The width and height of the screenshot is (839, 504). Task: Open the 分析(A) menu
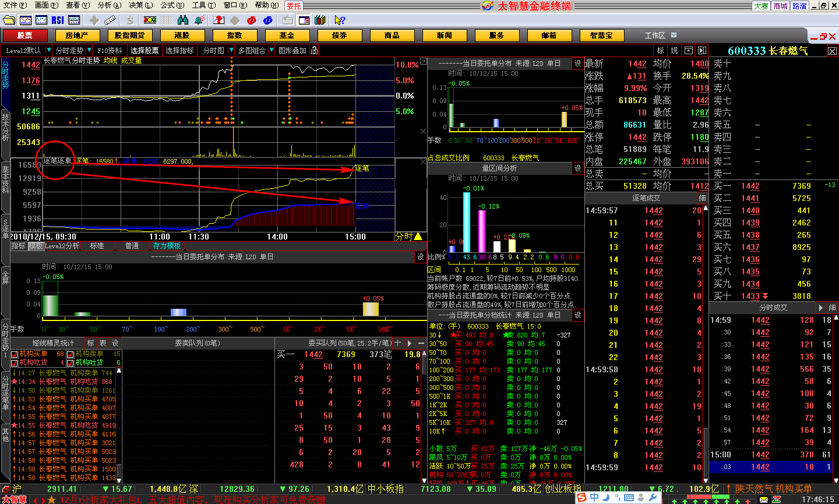pos(110,5)
